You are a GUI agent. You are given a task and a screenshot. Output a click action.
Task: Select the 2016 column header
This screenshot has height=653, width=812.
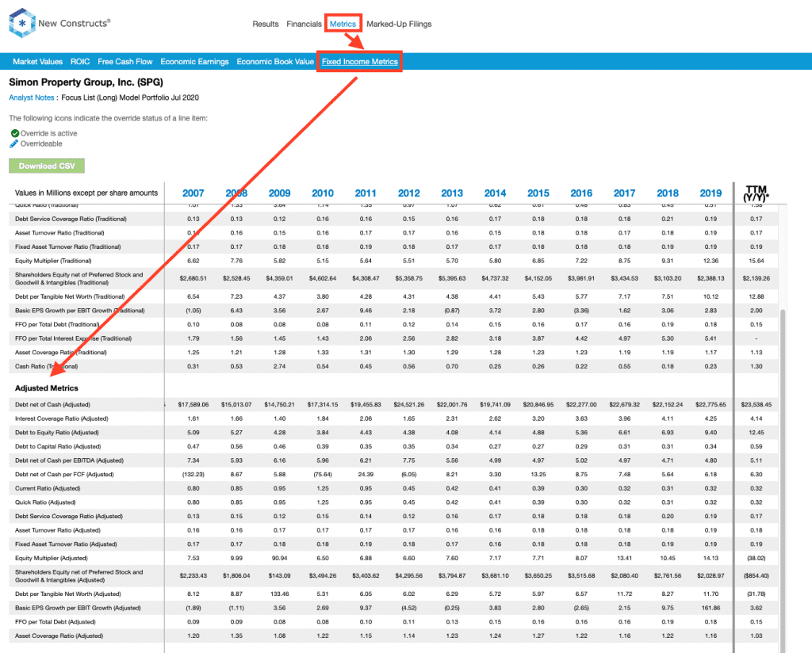click(581, 193)
